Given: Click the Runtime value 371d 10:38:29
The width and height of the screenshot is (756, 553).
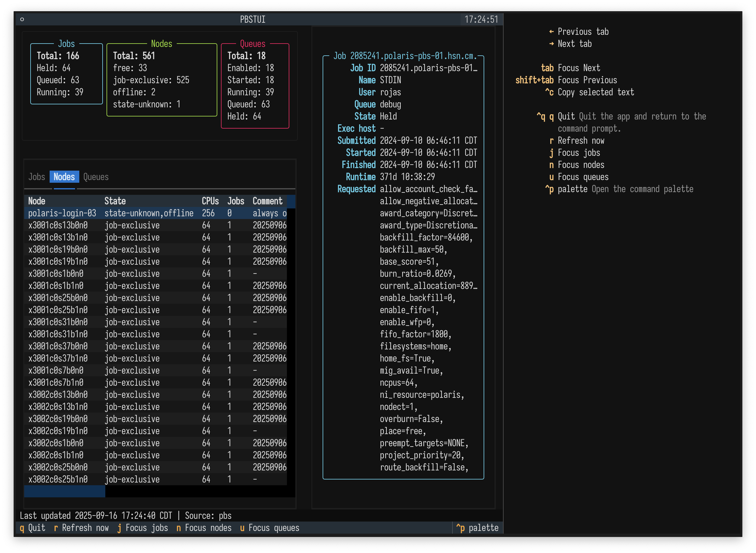Looking at the screenshot, I should pyautogui.click(x=407, y=177).
